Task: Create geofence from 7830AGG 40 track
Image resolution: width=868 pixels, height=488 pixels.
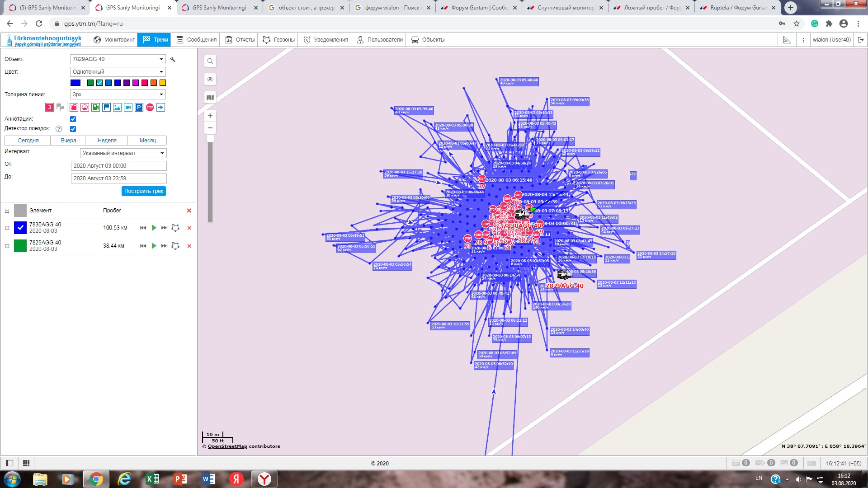Action: point(175,228)
